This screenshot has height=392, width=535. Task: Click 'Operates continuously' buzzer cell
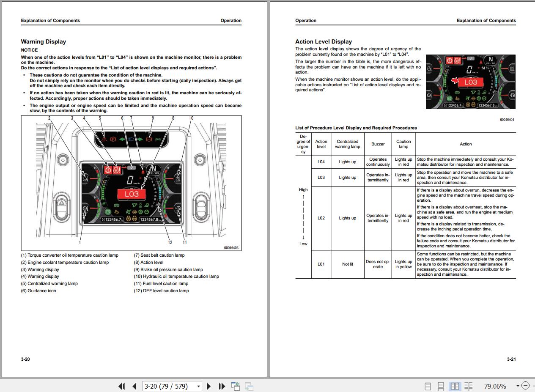pos(378,162)
